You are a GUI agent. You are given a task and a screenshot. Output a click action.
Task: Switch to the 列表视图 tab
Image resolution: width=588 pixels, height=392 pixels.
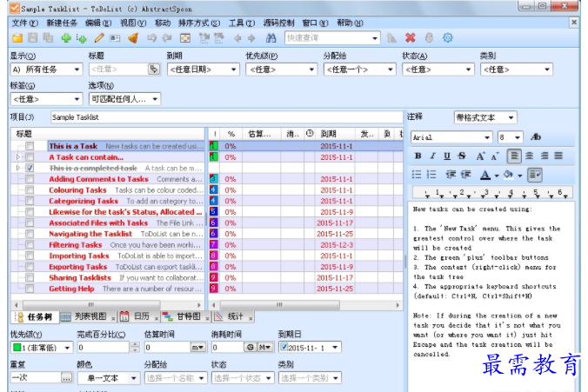90,316
